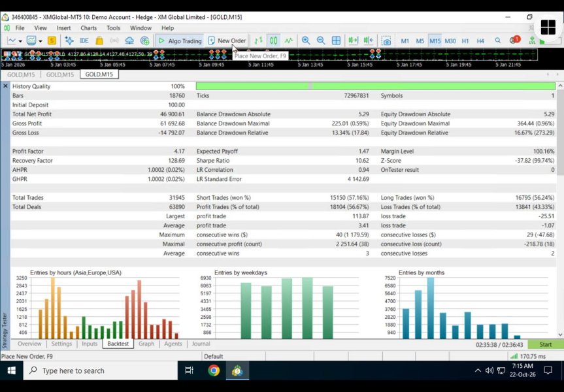
Task: Click the Market shopping bag icon
Action: pos(99,41)
